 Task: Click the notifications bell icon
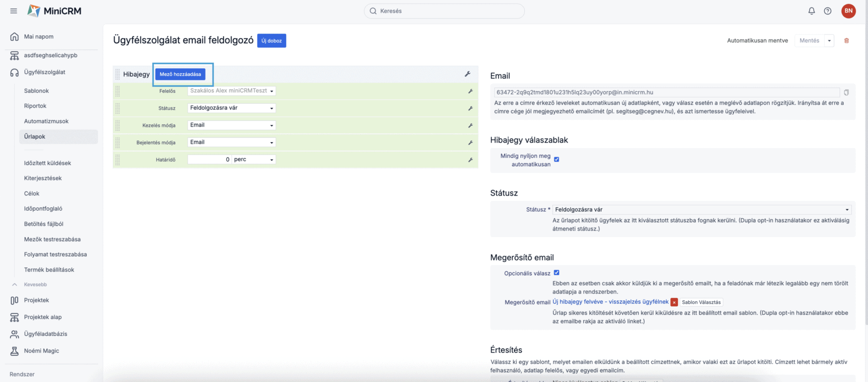click(x=811, y=11)
